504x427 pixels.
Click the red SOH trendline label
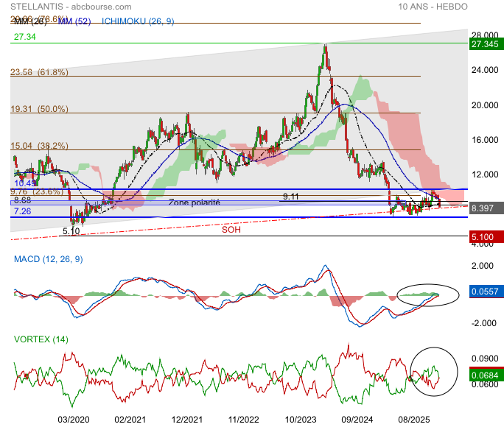(231, 230)
